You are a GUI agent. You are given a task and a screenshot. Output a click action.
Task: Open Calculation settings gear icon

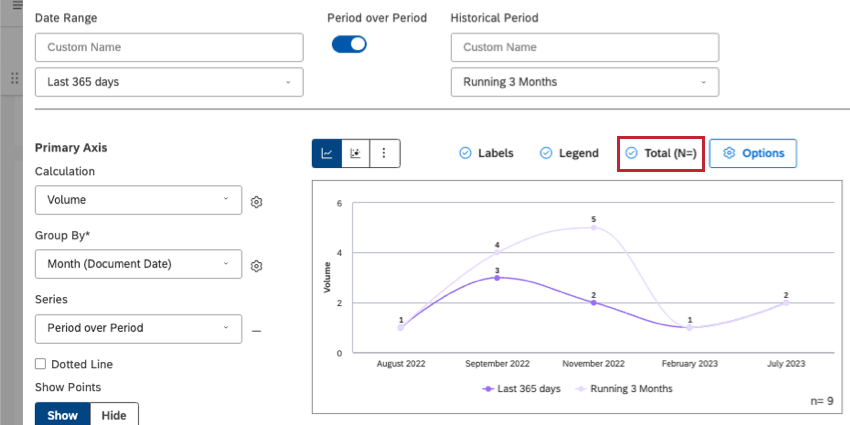tap(257, 201)
